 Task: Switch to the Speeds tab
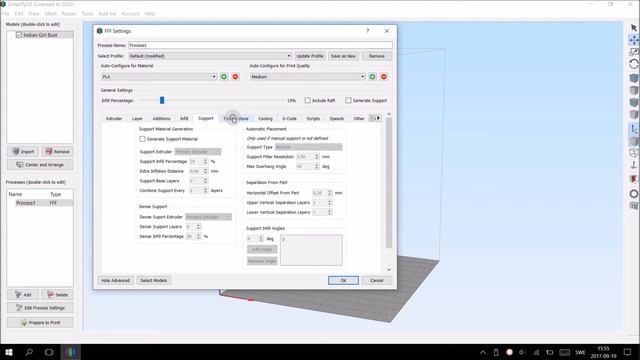[337, 119]
